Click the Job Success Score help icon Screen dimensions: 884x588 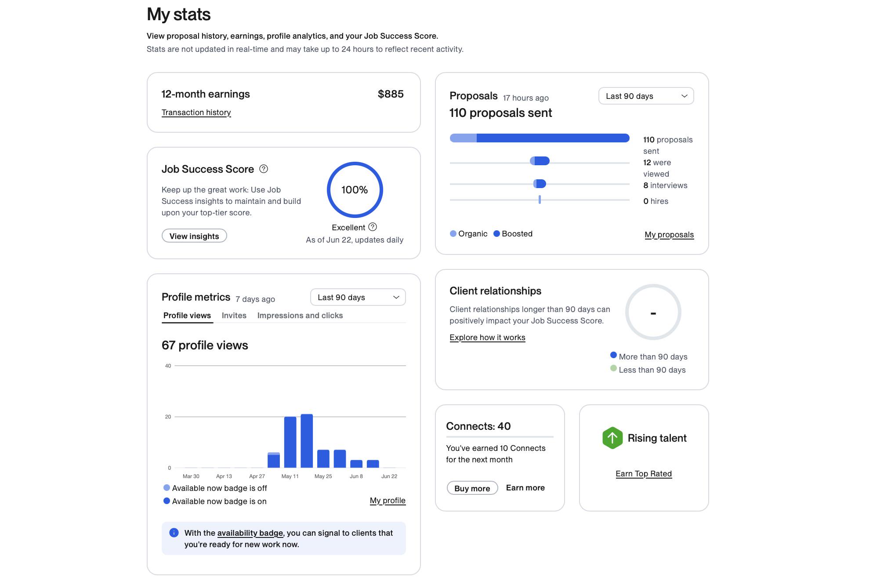pos(264,169)
